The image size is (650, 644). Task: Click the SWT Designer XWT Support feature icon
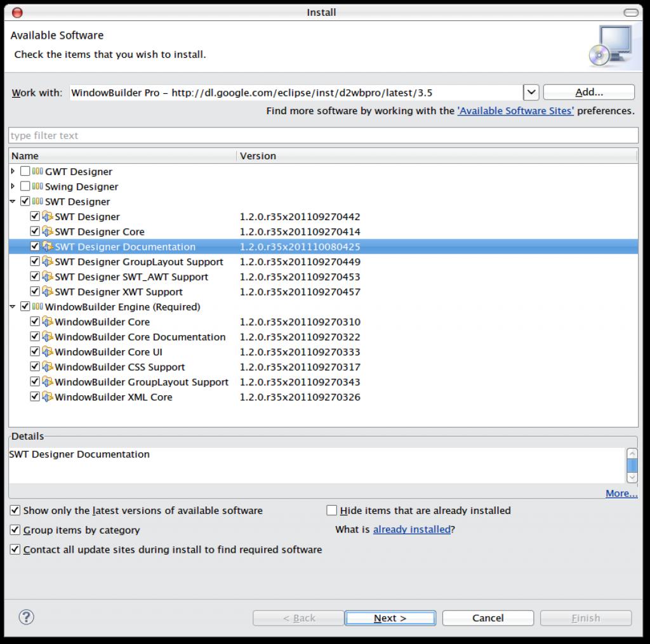click(48, 291)
